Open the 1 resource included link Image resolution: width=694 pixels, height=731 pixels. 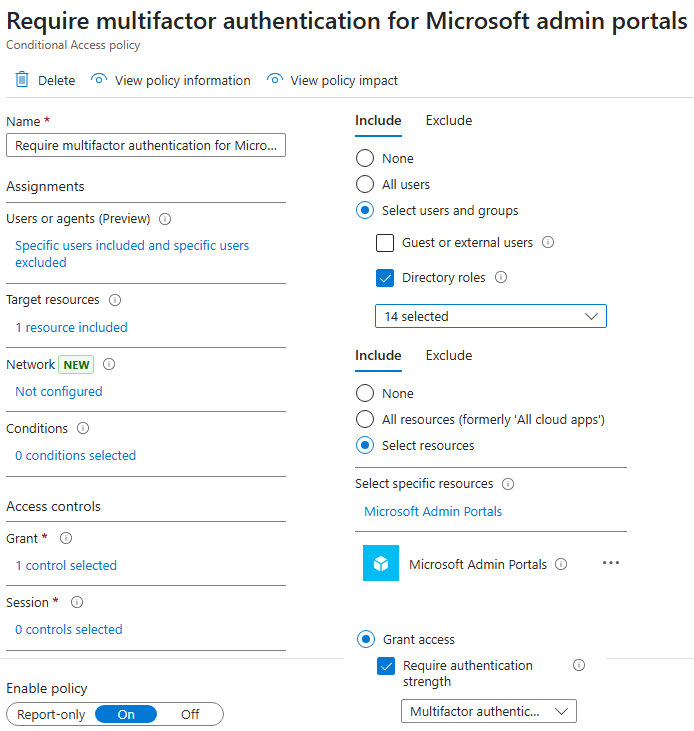(x=71, y=327)
